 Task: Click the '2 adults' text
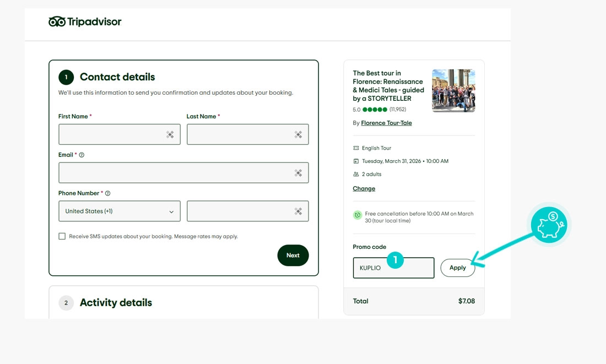pos(371,174)
